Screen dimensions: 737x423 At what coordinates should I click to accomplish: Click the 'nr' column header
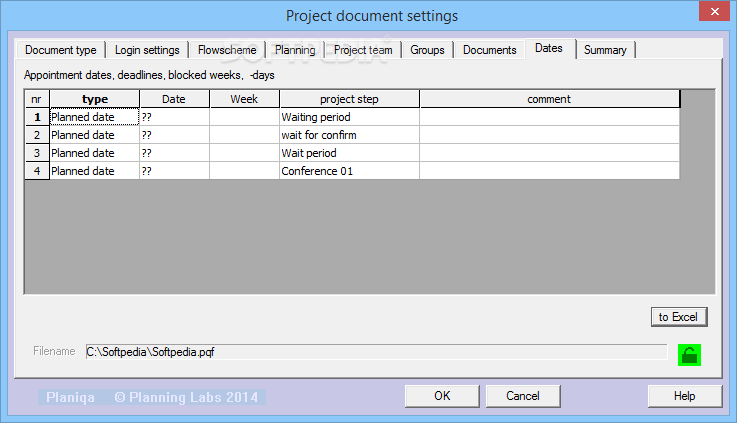[x=37, y=99]
